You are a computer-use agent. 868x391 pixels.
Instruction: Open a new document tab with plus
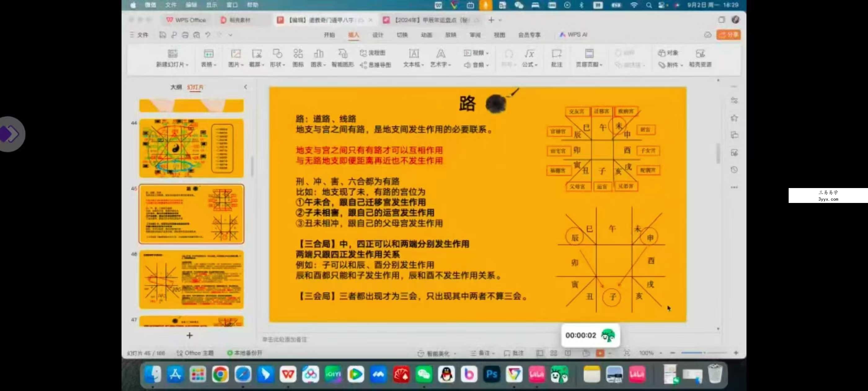pyautogui.click(x=491, y=20)
